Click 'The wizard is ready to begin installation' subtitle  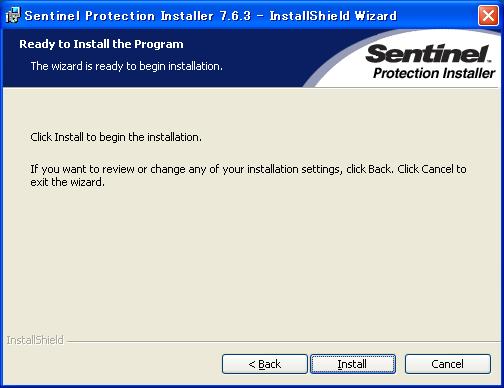[126, 66]
